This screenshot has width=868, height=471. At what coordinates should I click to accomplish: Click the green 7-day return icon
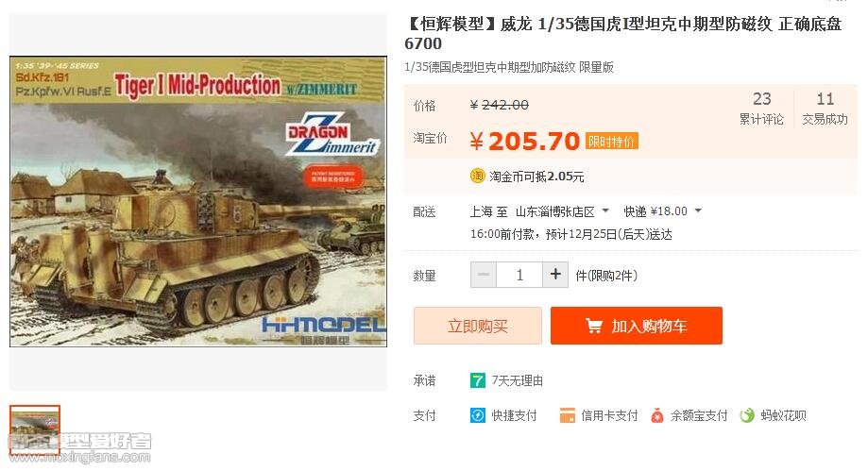[477, 380]
